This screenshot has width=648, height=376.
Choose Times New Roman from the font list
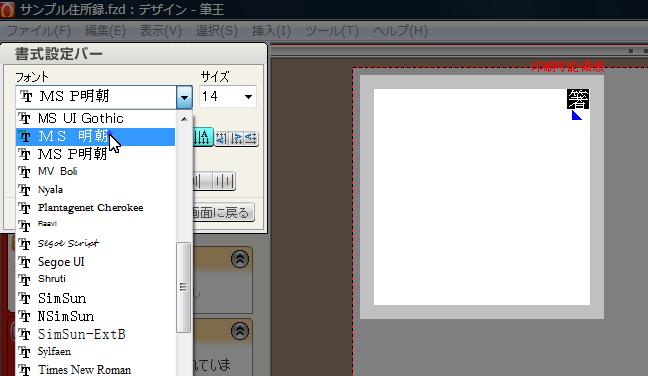tap(95, 369)
